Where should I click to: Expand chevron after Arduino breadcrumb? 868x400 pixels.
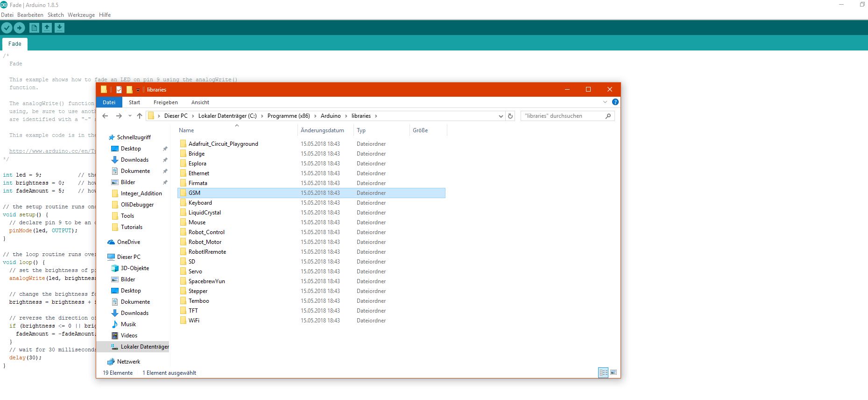[x=346, y=116]
